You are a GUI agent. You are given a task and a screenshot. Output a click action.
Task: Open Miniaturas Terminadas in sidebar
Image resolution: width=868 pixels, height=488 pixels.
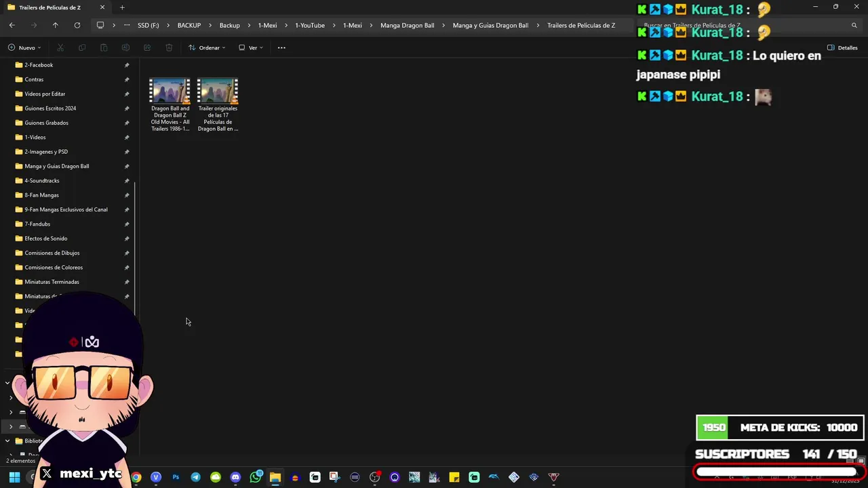(52, 282)
